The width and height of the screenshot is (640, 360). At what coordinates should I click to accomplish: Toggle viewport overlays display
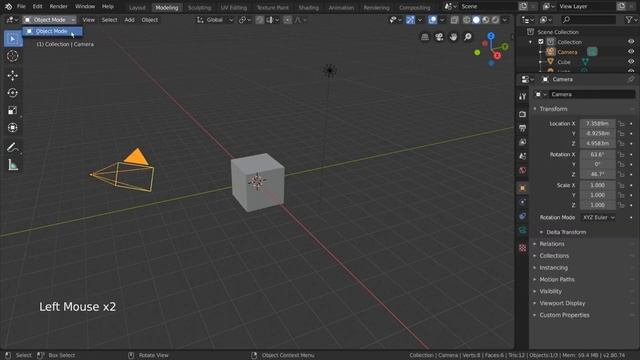tap(432, 20)
